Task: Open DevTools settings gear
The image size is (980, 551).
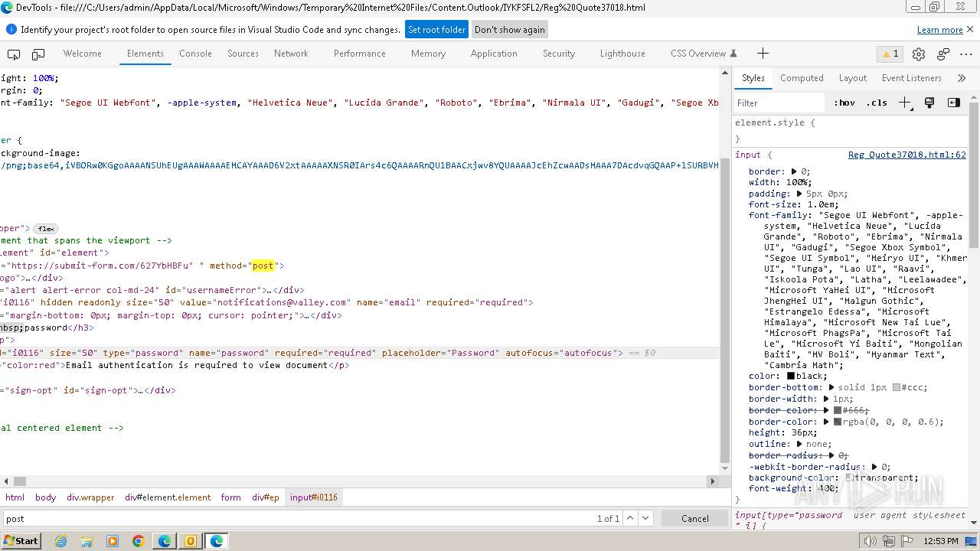Action: coord(919,54)
